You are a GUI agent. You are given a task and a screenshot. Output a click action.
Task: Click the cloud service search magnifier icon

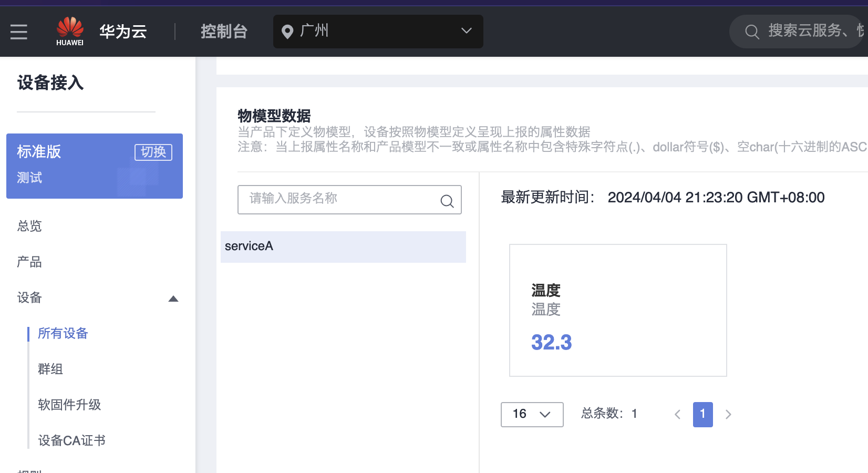(751, 32)
